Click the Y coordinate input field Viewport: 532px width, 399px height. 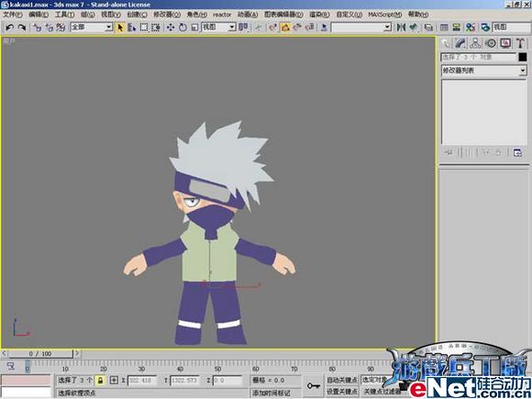pyautogui.click(x=184, y=381)
